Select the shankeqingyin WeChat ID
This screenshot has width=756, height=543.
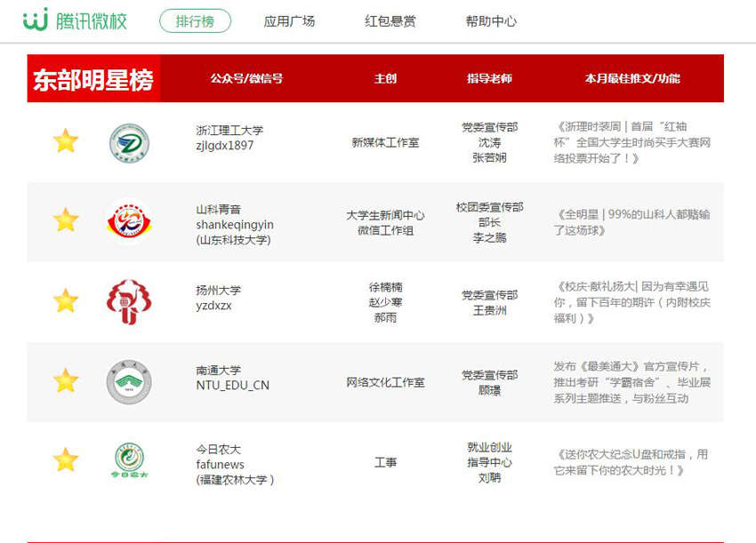235,225
